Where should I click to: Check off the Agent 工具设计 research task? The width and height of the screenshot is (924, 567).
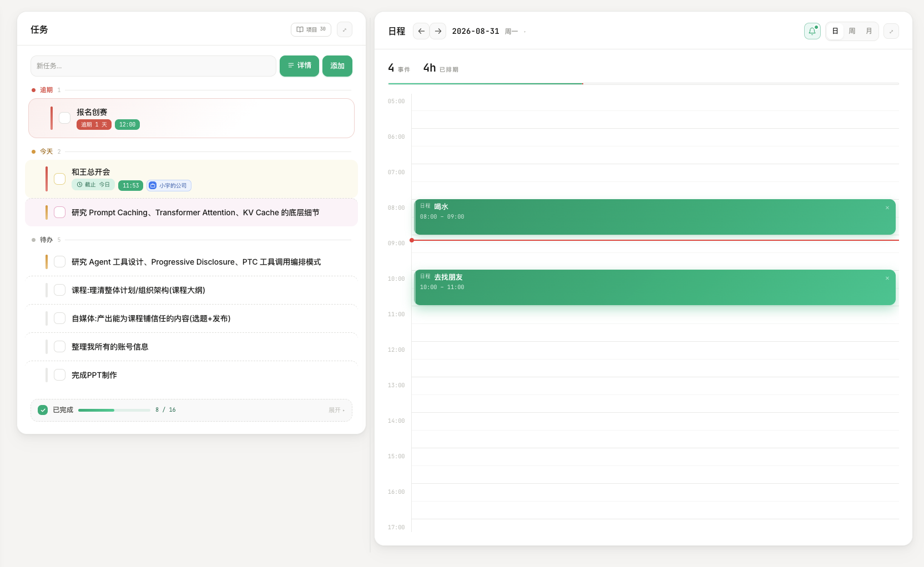[x=60, y=262]
